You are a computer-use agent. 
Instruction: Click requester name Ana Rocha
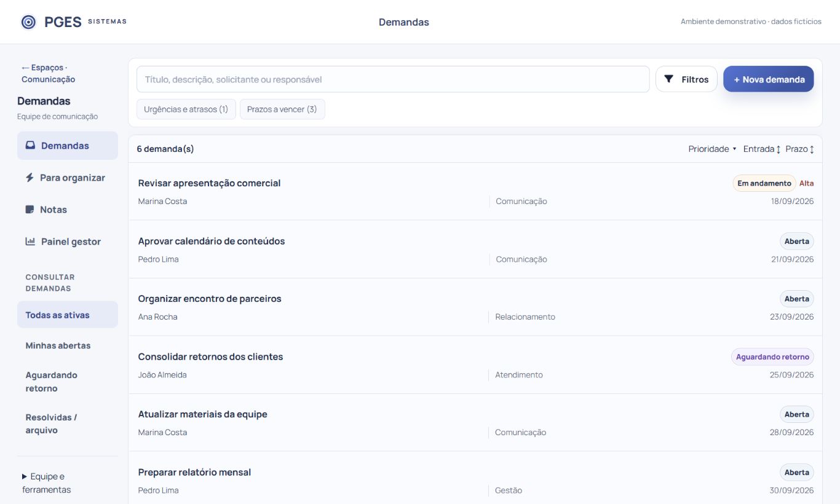[157, 317]
